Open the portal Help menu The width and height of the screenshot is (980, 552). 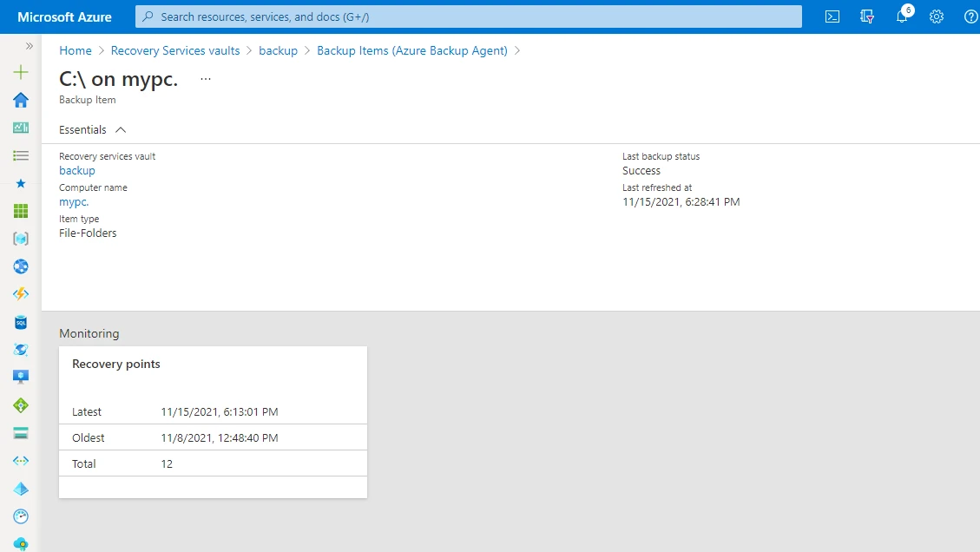tap(970, 16)
